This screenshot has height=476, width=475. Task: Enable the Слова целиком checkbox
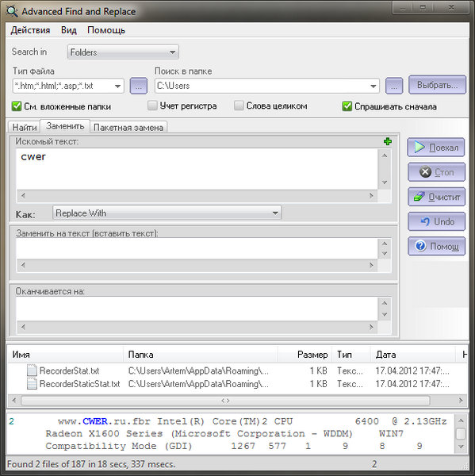239,106
